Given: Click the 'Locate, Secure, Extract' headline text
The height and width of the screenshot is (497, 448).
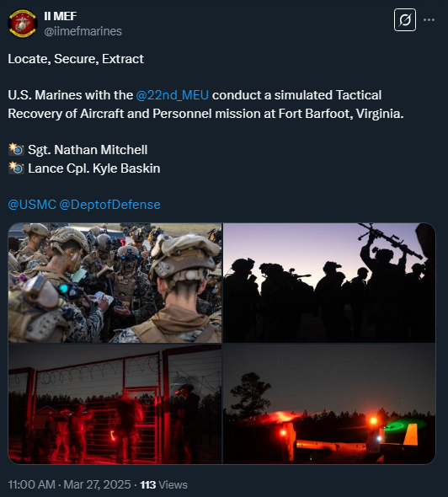Looking at the screenshot, I should pyautogui.click(x=76, y=59).
